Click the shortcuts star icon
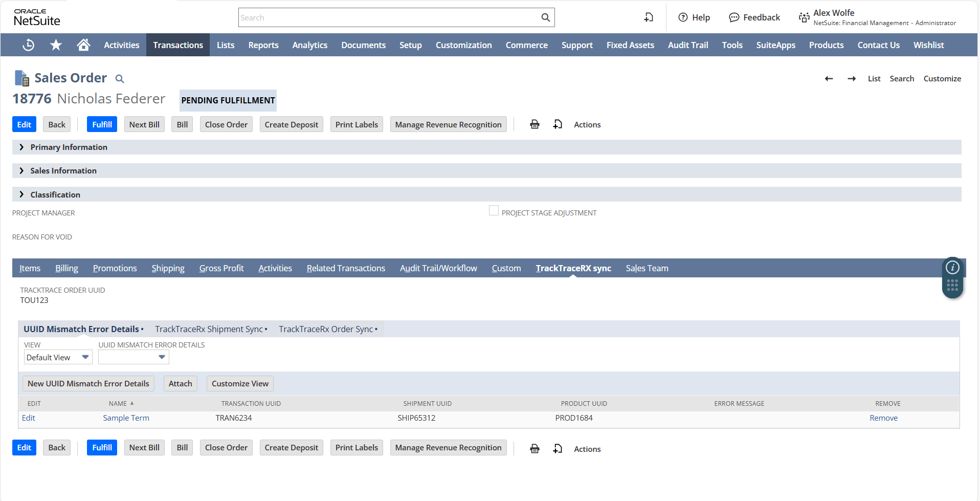Screen dimensions: 980x501 pos(56,45)
